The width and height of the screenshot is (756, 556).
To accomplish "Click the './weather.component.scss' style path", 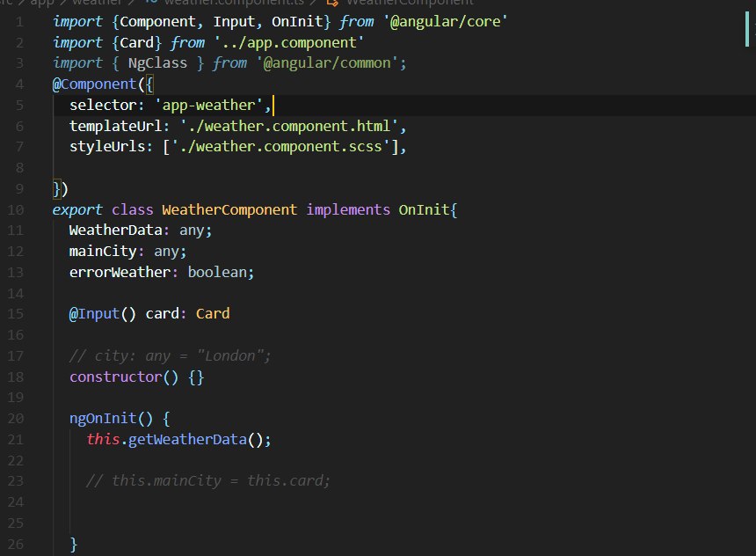I will coord(280,147).
